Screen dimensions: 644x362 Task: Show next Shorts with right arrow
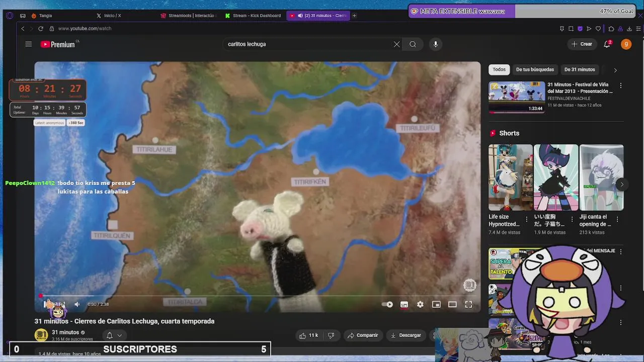(x=621, y=185)
